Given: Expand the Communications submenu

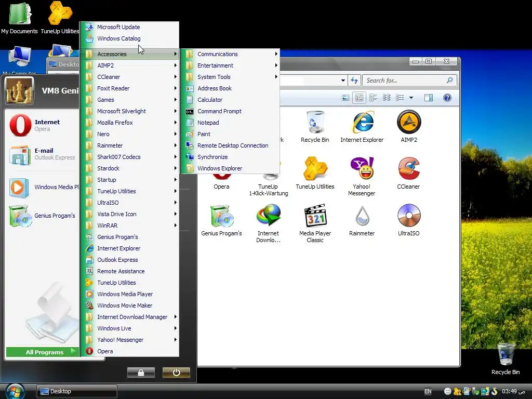Looking at the screenshot, I should pyautogui.click(x=232, y=54).
